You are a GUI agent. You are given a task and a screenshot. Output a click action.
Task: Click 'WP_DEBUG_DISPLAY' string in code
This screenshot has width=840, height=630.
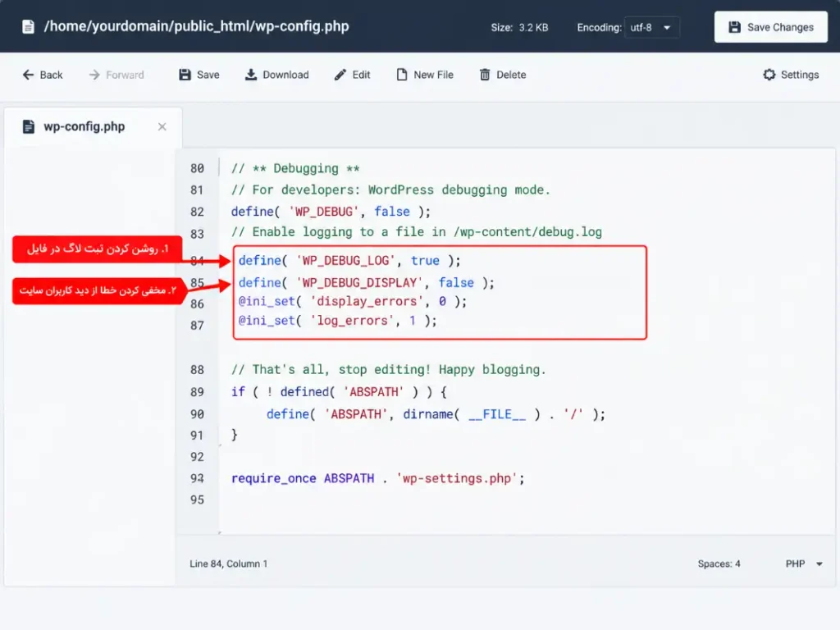pyautogui.click(x=359, y=282)
